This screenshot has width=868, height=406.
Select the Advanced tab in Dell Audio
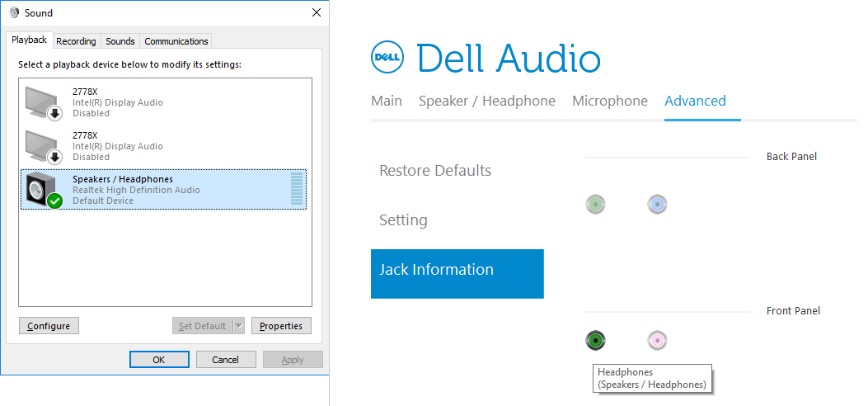pyautogui.click(x=695, y=101)
